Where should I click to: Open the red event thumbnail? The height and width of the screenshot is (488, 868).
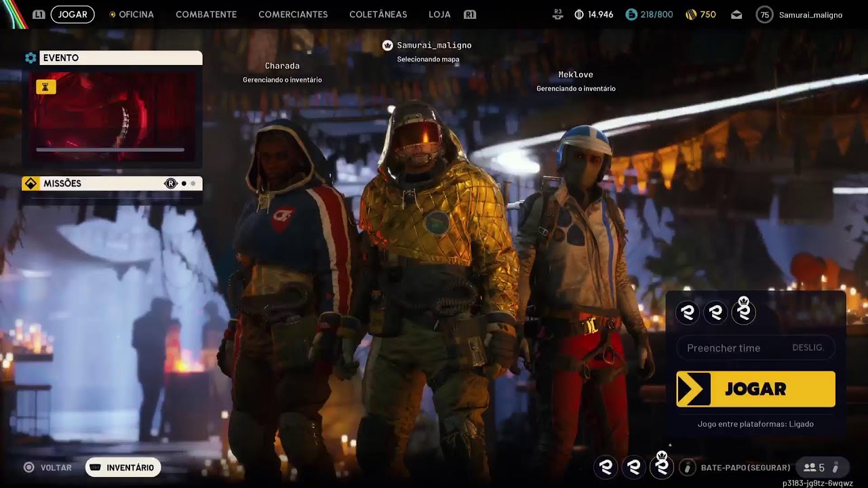[x=113, y=115]
